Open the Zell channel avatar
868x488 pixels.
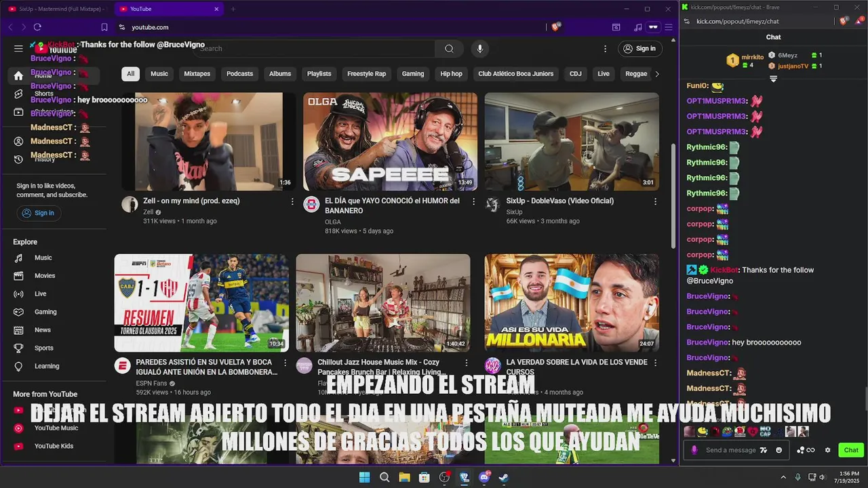click(130, 205)
